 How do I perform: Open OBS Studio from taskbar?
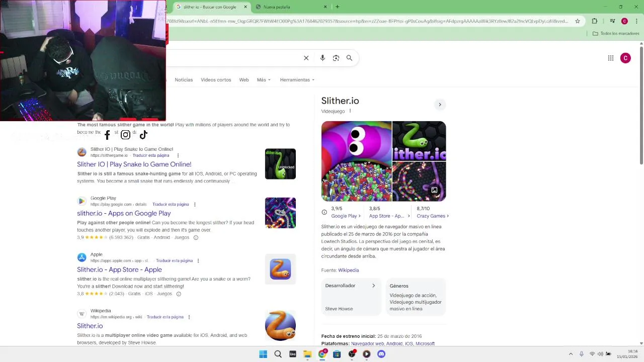click(352, 354)
